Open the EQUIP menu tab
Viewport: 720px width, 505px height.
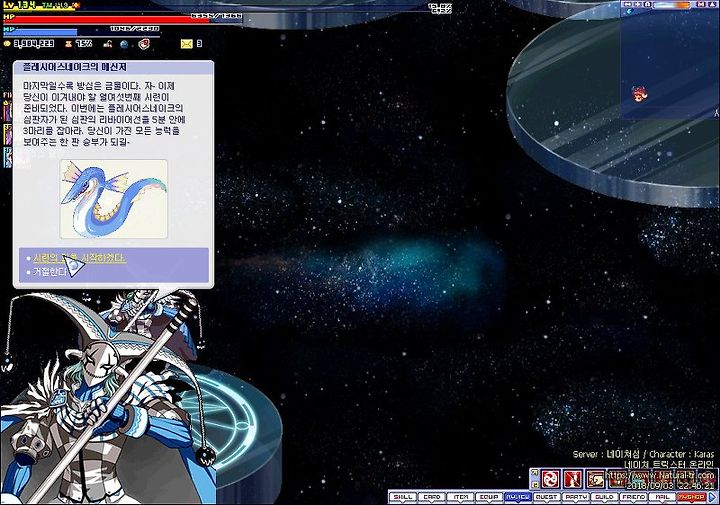coord(489,497)
